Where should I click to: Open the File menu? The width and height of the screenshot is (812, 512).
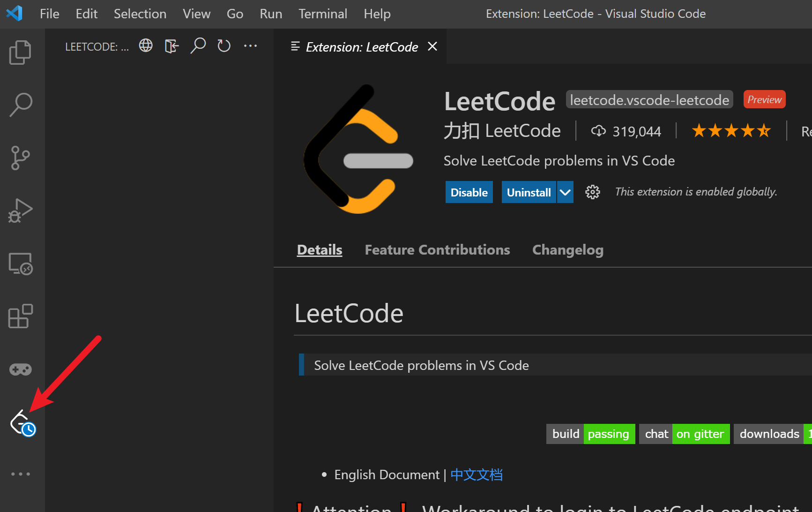pos(50,14)
